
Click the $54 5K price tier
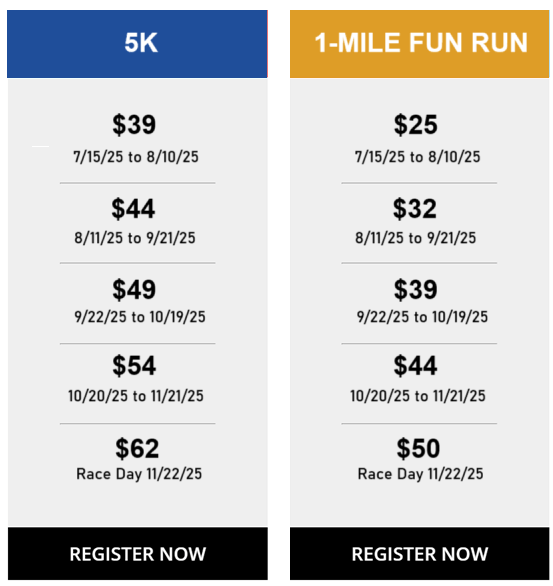(134, 366)
